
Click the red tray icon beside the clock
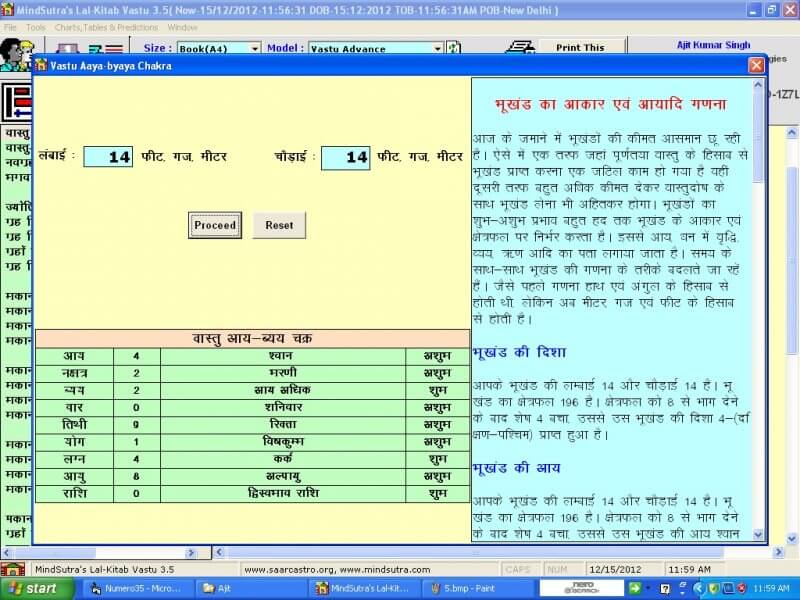click(742, 588)
